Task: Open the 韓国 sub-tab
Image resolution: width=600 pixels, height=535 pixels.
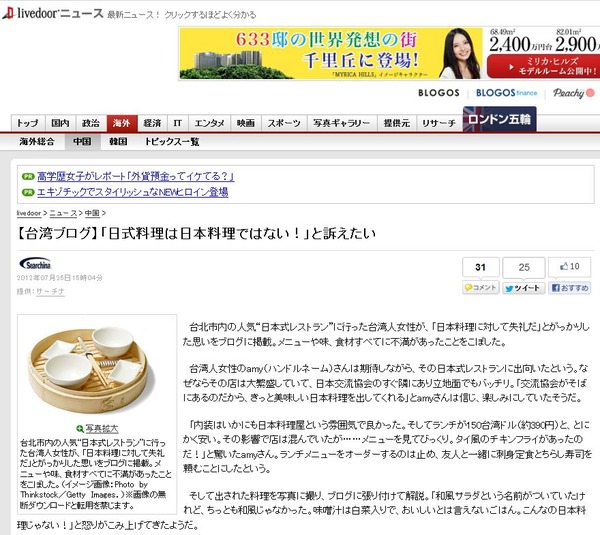Action: pos(118,142)
